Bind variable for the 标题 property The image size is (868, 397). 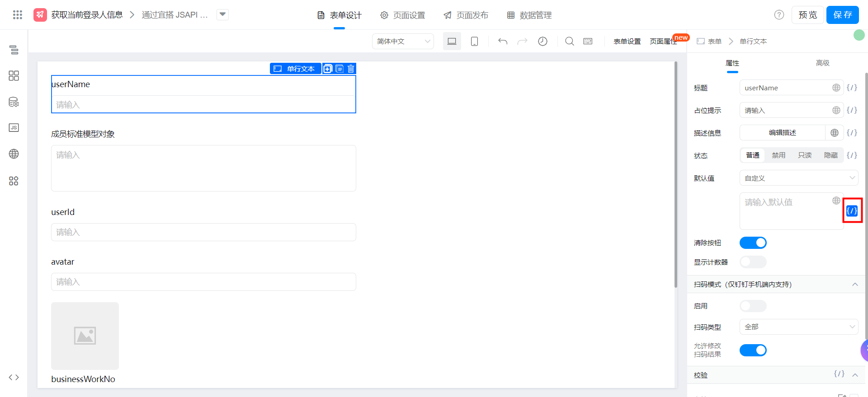[x=852, y=88]
